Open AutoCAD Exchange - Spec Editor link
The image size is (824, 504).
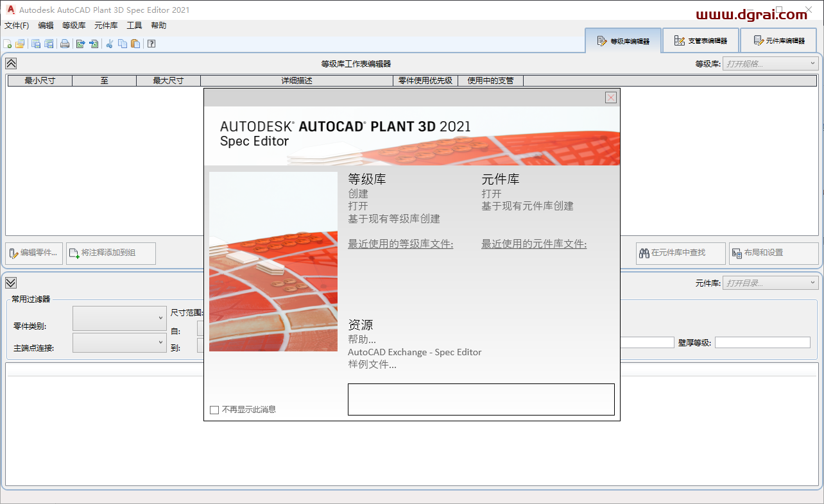(415, 352)
